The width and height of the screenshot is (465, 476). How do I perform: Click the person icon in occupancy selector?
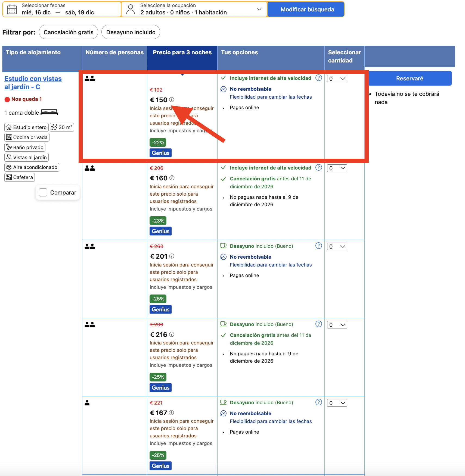pos(131,9)
